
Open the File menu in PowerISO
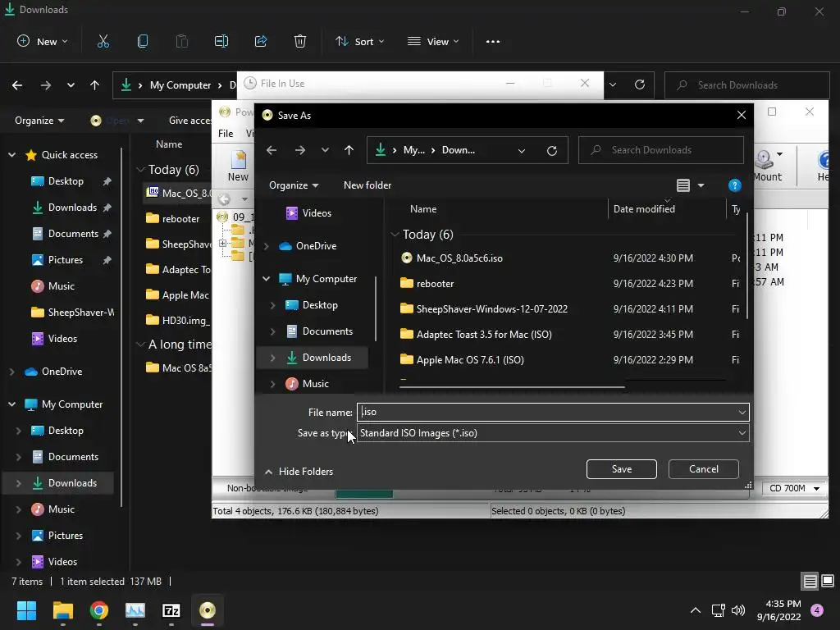226,134
